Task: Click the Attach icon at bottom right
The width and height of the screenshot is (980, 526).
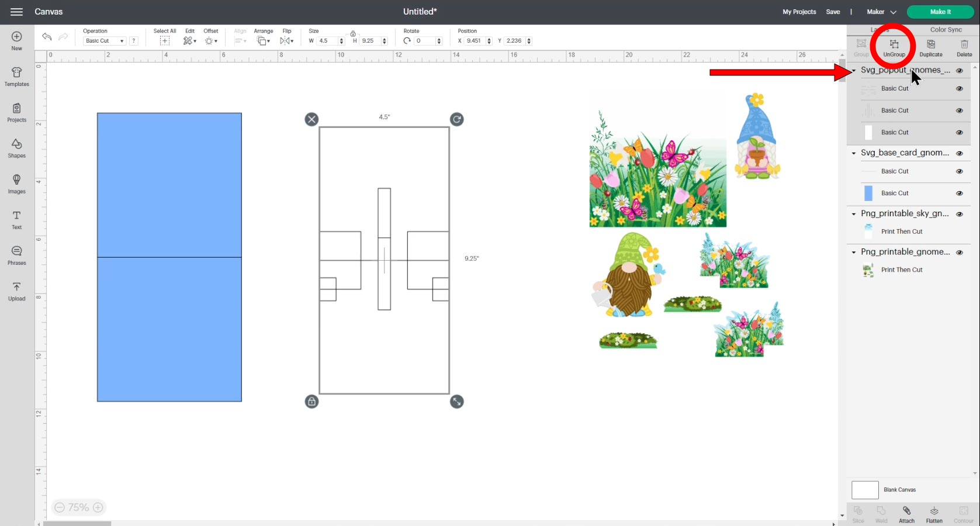Action: (906, 513)
